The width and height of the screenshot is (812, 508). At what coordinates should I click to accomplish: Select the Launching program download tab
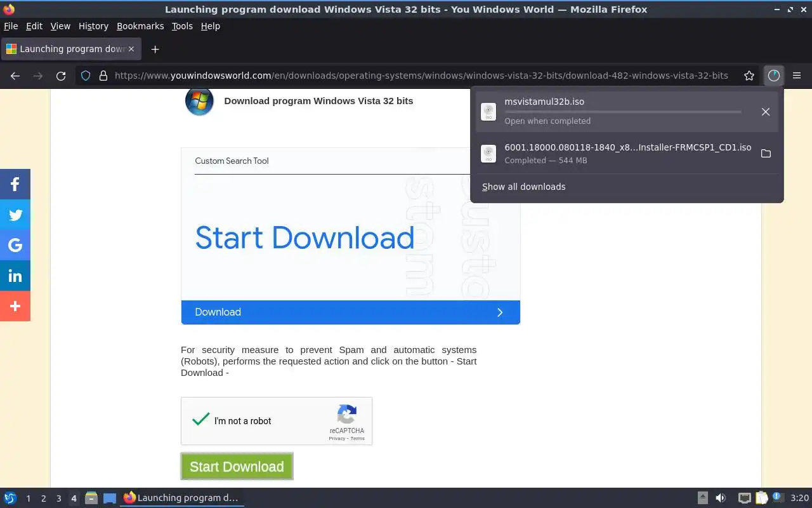point(70,49)
